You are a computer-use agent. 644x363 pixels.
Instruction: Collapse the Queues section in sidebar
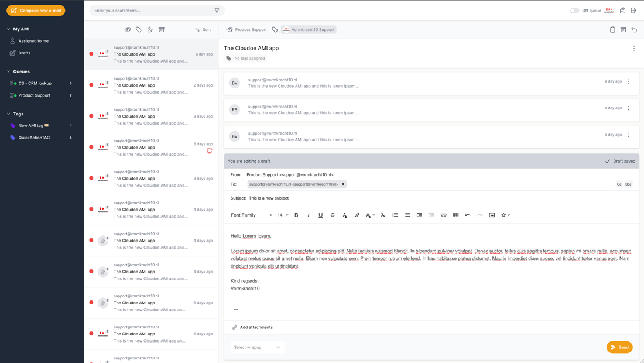[9, 71]
